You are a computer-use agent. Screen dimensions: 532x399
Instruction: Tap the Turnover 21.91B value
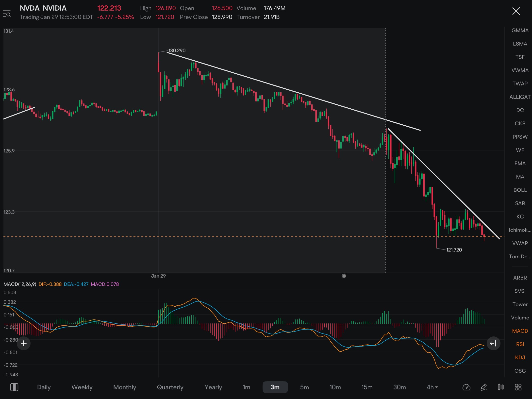point(272,17)
